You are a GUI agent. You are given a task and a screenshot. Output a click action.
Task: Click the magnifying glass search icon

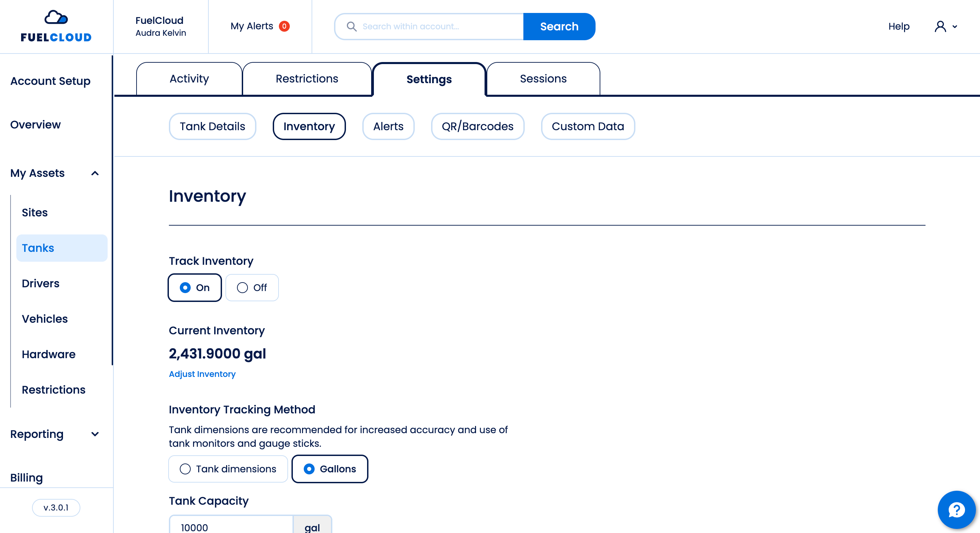[351, 26]
